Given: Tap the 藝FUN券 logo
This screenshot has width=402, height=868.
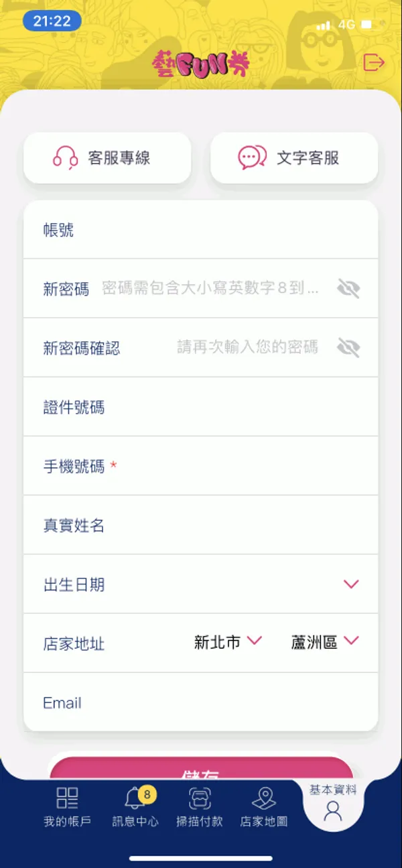Looking at the screenshot, I should tap(200, 64).
